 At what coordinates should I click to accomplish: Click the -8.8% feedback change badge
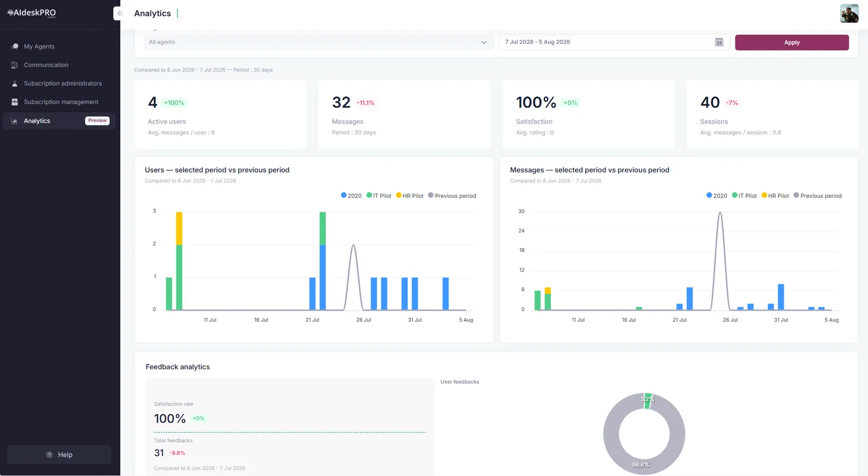coord(177,453)
